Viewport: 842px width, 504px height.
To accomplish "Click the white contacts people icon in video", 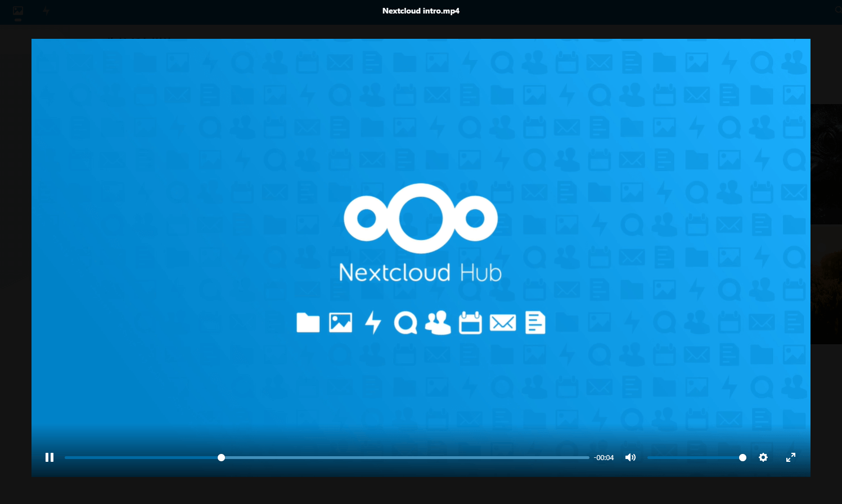I will [x=438, y=323].
